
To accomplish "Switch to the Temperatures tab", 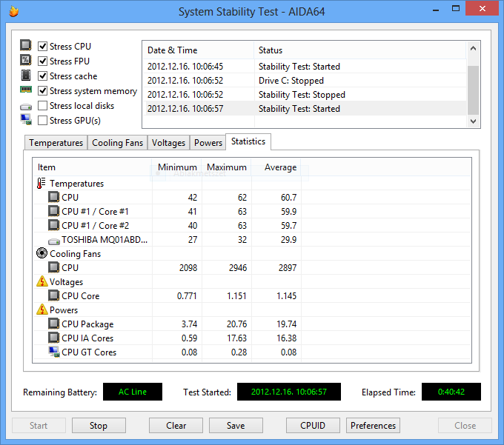I will coord(56,143).
